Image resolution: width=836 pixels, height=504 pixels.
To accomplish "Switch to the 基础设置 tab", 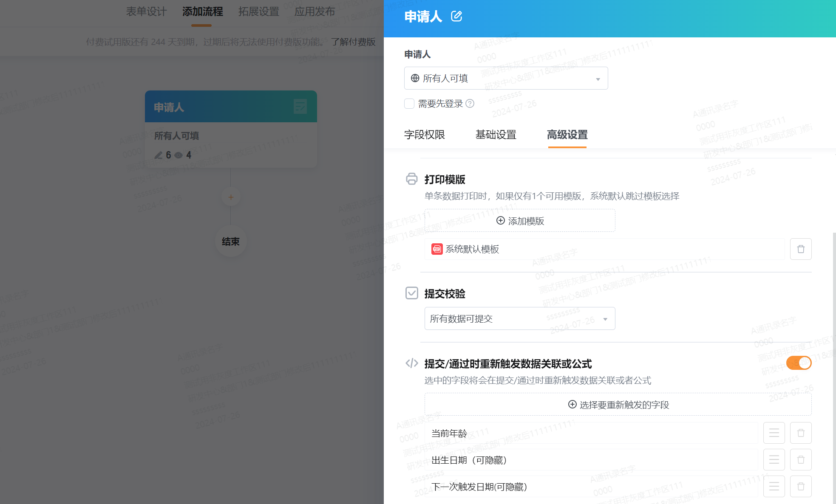I will (496, 135).
